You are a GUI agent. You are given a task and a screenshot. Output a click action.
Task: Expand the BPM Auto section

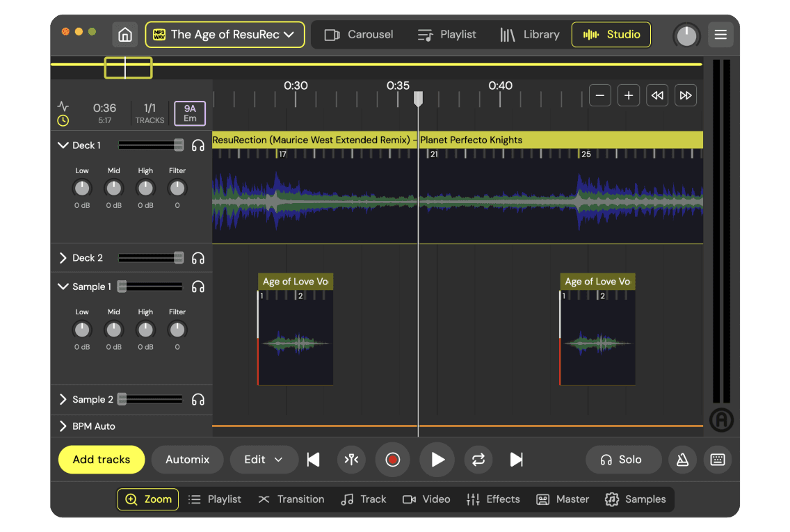coord(63,426)
